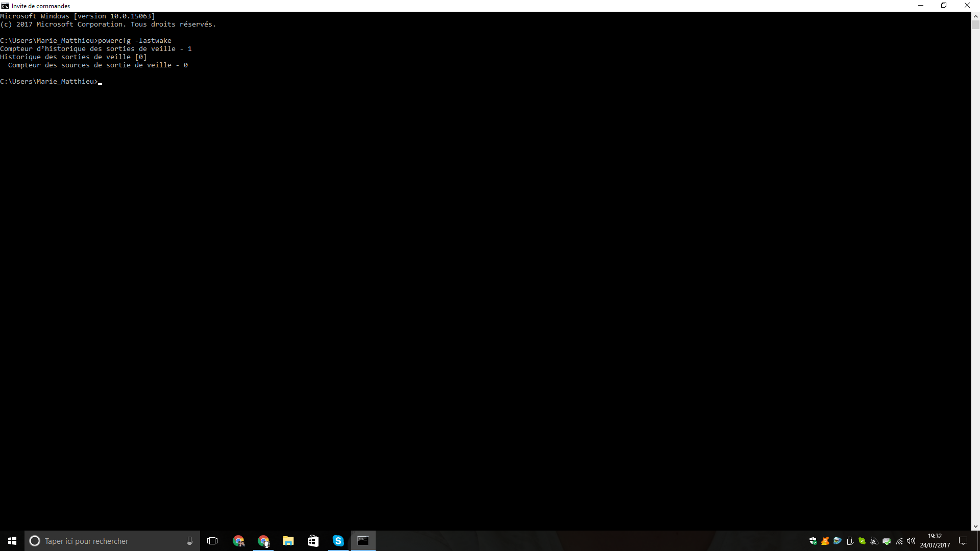The image size is (980, 551).
Task: Open Wi-Fi network settings in the tray
Action: pyautogui.click(x=899, y=541)
